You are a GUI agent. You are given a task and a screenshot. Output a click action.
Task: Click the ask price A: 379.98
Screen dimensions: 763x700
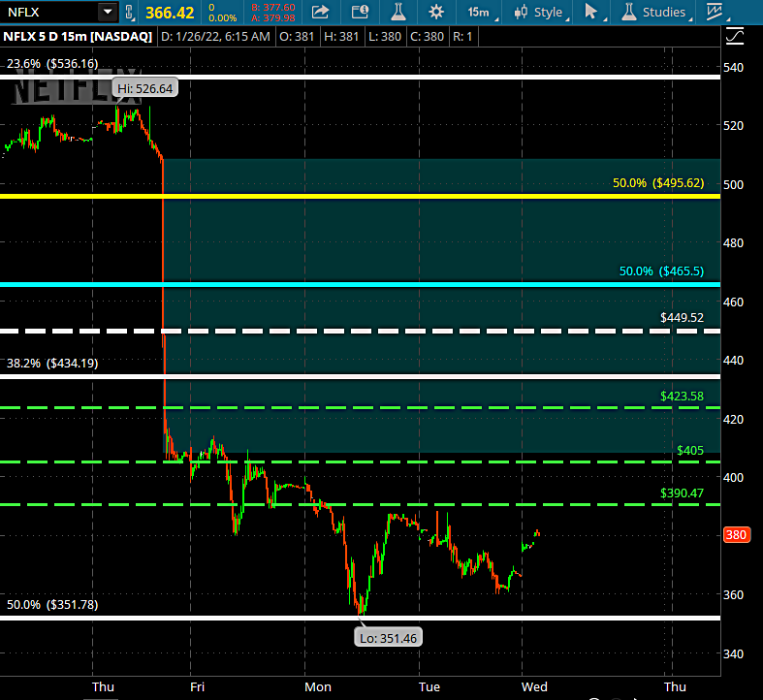(273, 18)
